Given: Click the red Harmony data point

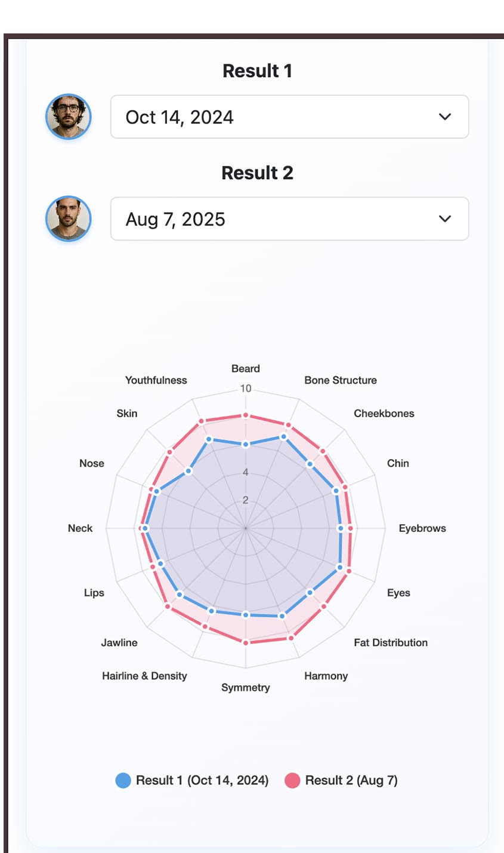Looking at the screenshot, I should point(291,638).
